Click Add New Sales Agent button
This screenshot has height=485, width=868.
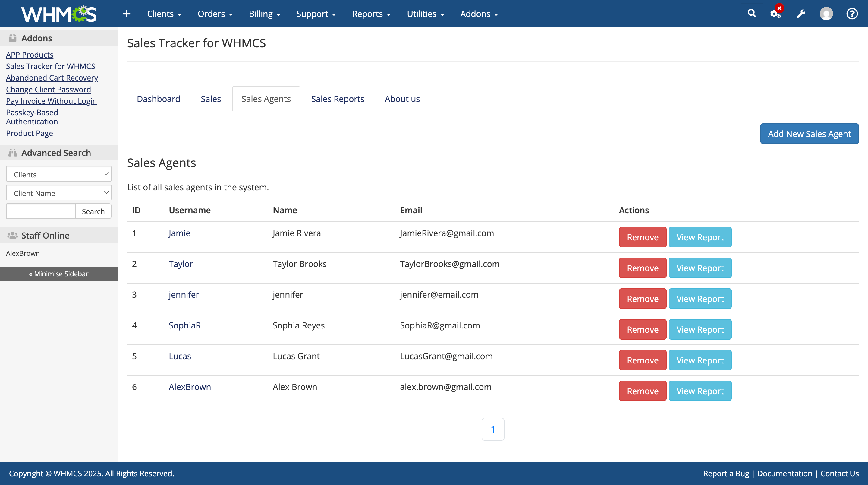click(809, 134)
